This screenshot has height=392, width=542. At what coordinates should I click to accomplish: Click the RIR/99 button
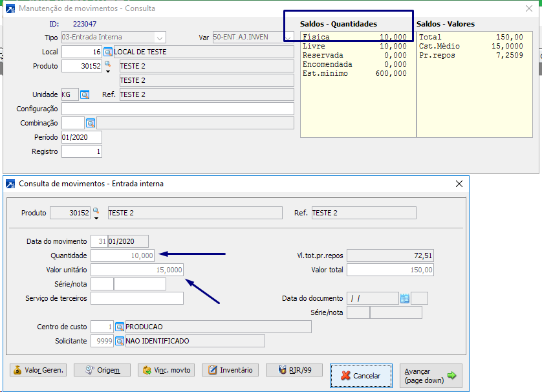click(294, 370)
